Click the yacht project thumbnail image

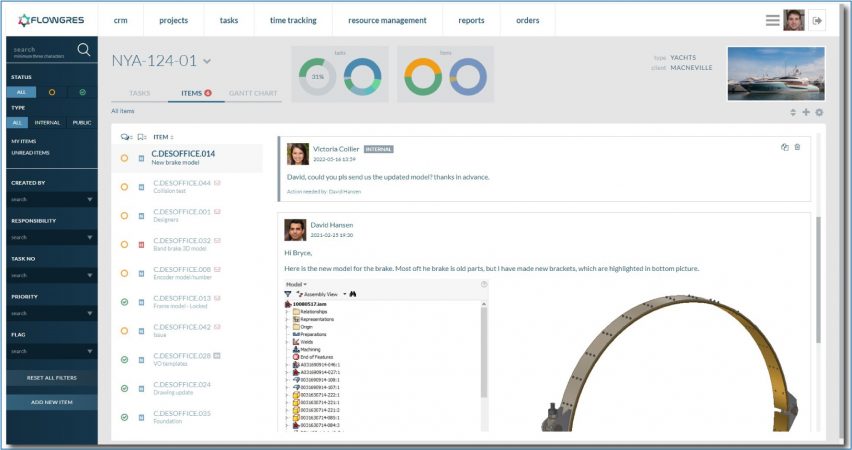tap(776, 74)
